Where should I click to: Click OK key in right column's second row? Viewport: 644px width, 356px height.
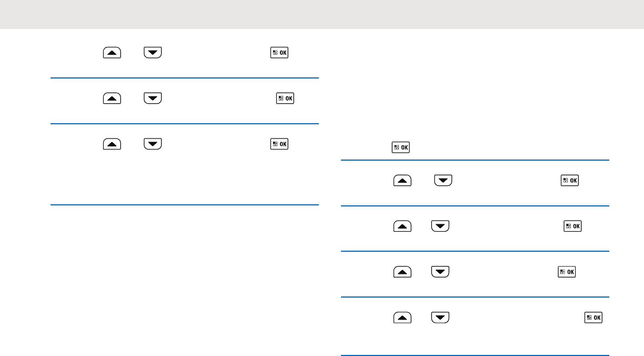click(x=573, y=226)
